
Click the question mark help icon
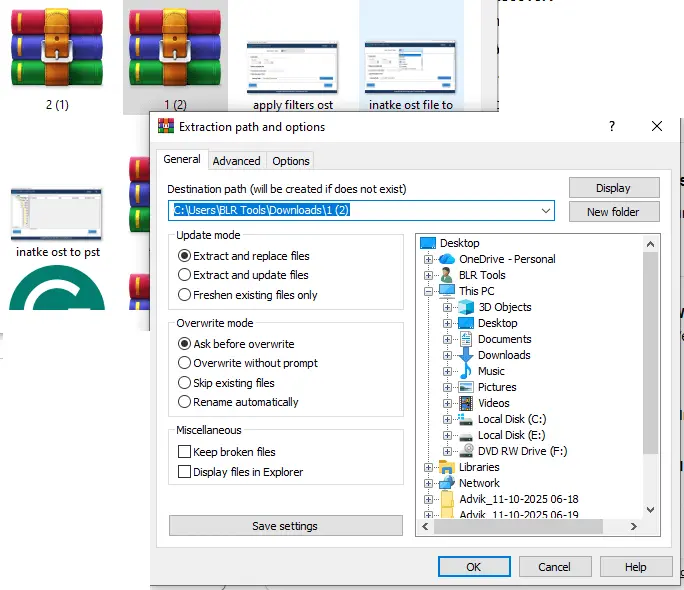pos(612,126)
